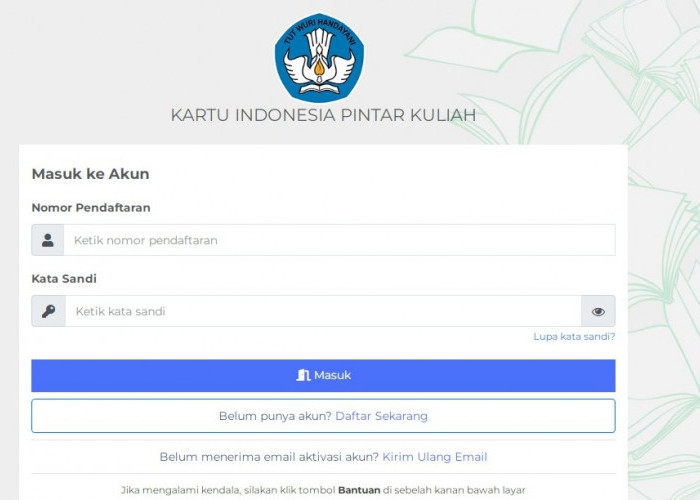The image size is (700, 500).
Task: Open the Daftar Sekarang link
Action: pyautogui.click(x=381, y=416)
